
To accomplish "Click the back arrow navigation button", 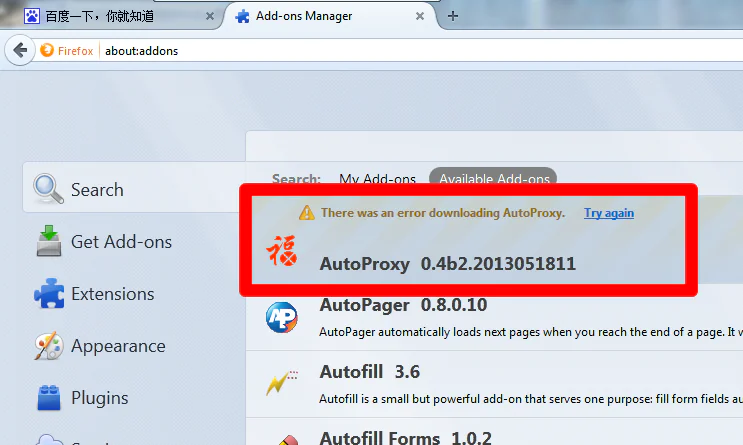I will click(20, 50).
